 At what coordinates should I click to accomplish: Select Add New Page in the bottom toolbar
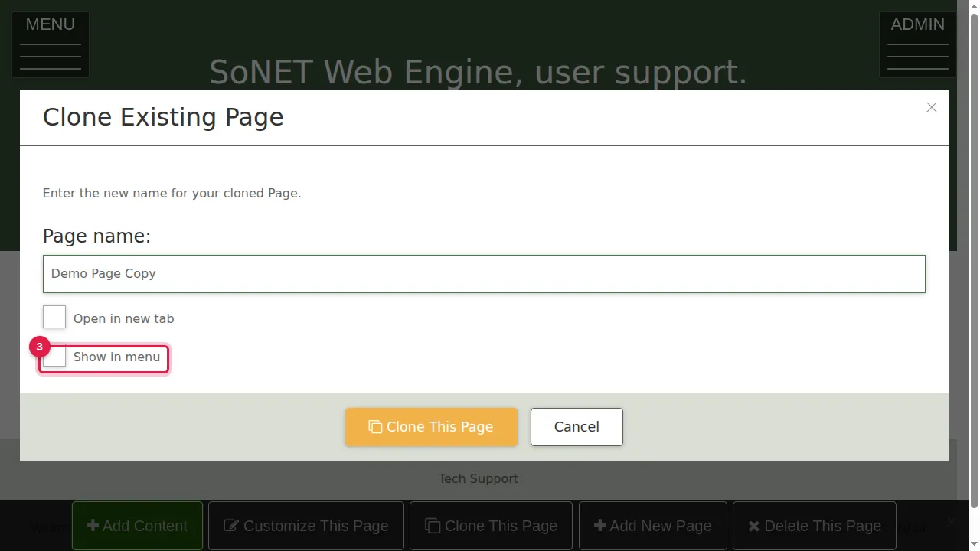[x=653, y=526]
